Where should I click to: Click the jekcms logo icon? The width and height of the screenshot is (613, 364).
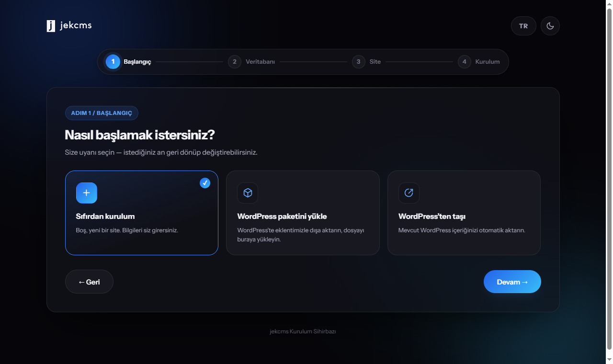click(x=51, y=26)
